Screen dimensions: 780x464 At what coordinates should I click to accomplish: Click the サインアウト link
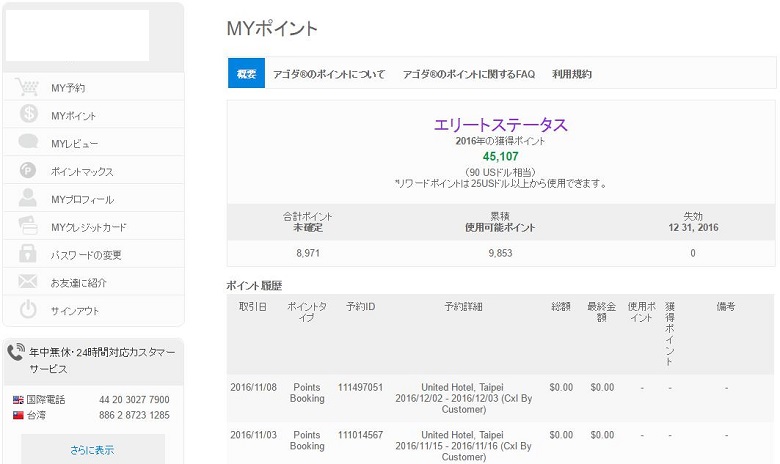point(75,310)
